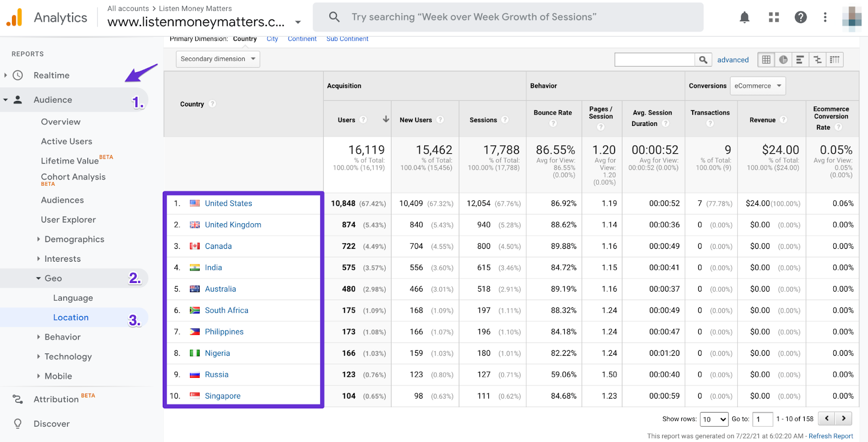Click the Discover lightbulb icon
The width and height of the screenshot is (868, 442).
[18, 424]
